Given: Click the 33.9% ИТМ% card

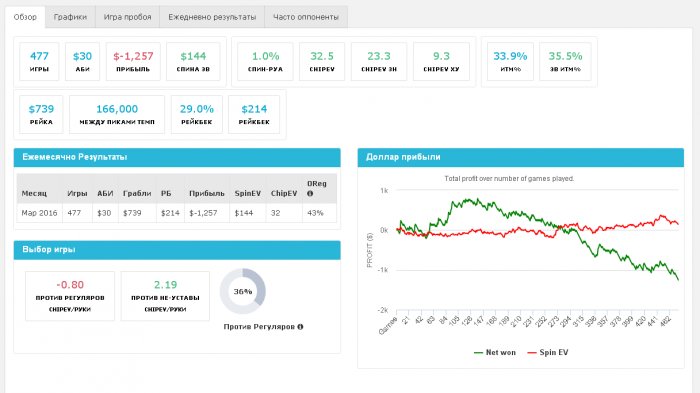Looking at the screenshot, I should [510, 62].
